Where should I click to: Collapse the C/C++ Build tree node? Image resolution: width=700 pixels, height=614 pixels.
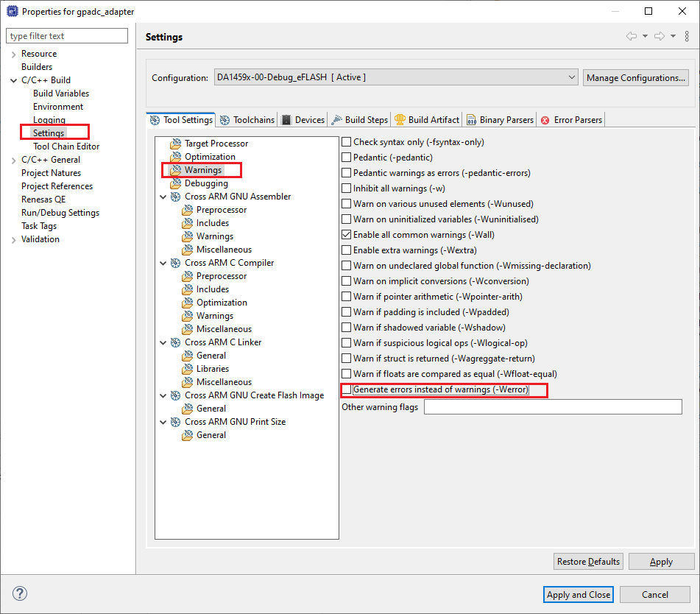(13, 81)
